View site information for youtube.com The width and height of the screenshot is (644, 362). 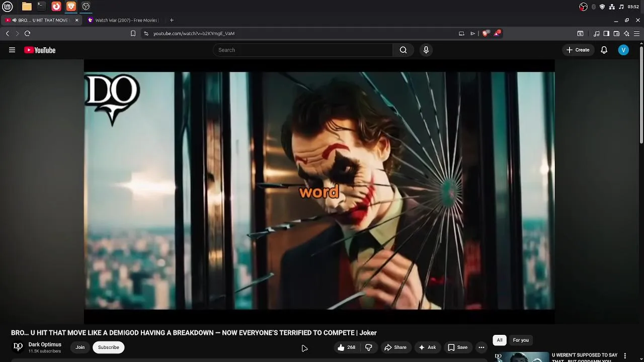pos(146,33)
